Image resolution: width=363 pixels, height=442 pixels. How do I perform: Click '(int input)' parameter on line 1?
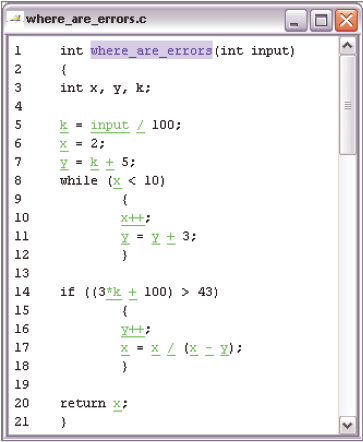(x=255, y=51)
